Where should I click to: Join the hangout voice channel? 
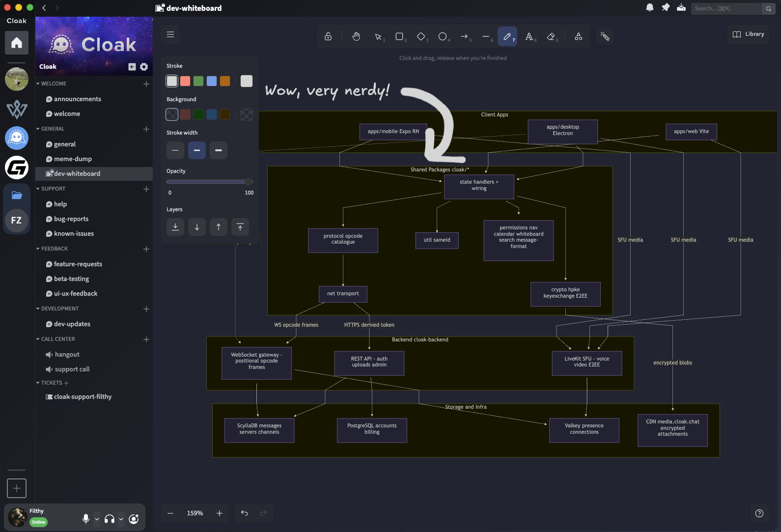93,355
